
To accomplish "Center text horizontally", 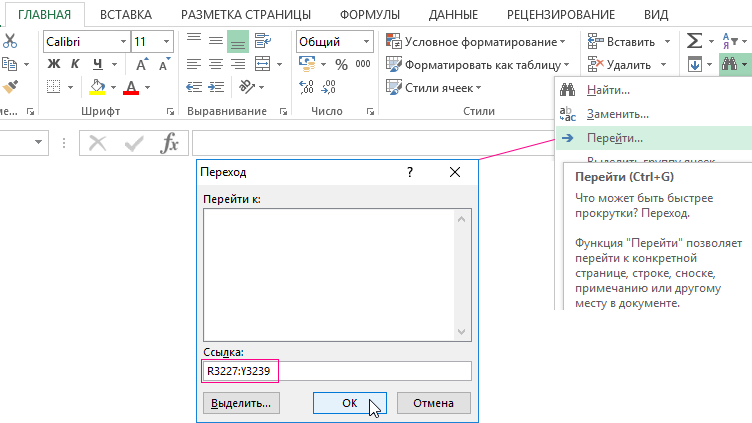I will [x=216, y=64].
